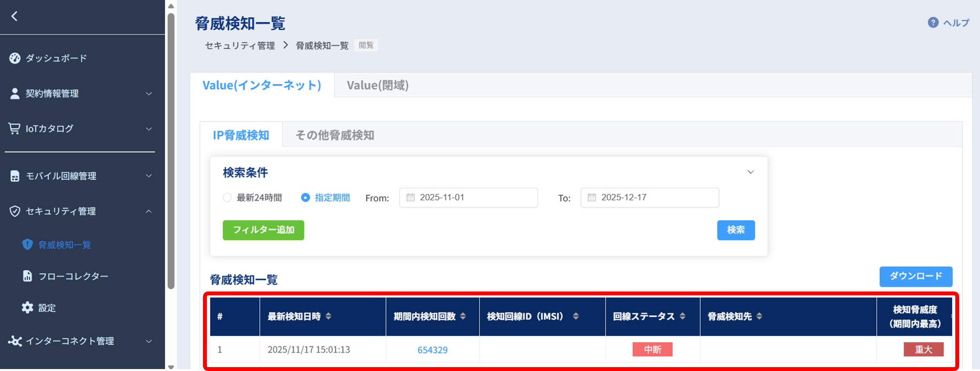Open the 654329 detection count link

click(432, 349)
